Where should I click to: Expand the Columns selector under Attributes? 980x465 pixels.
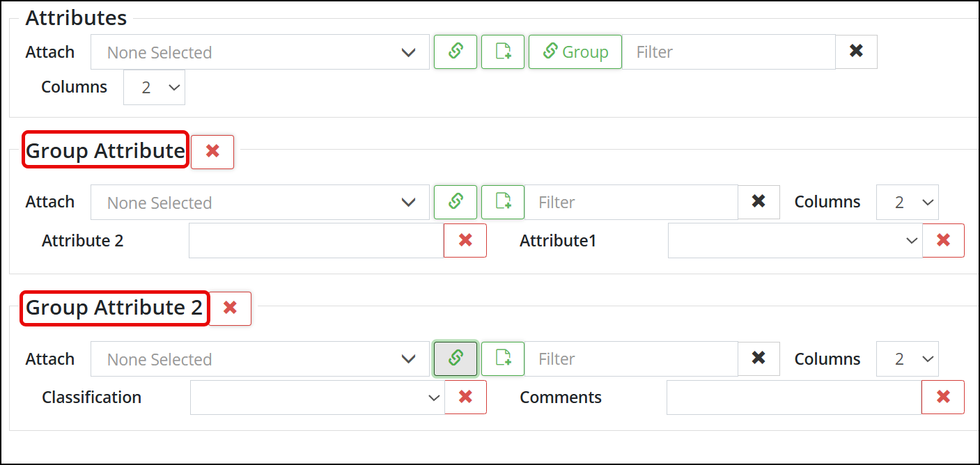pyautogui.click(x=154, y=87)
